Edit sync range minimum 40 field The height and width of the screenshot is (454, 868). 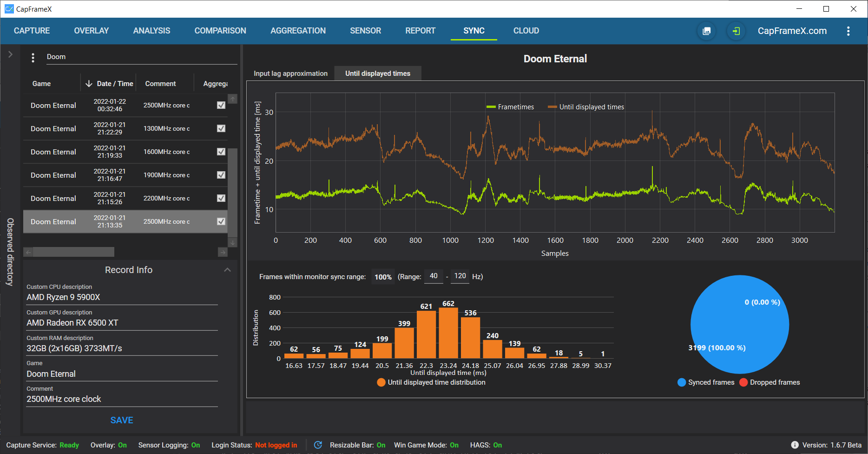pos(434,276)
